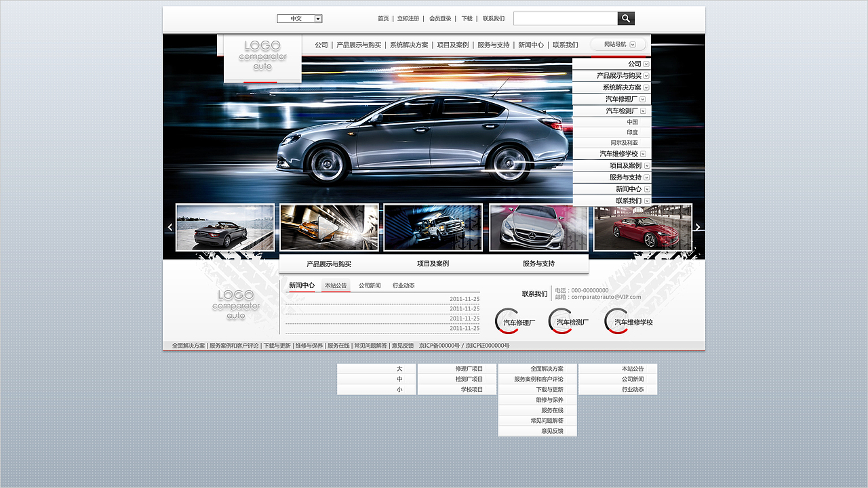Select the blue truck thumbnail
Screen dimensions: 868x488
tap(433, 228)
